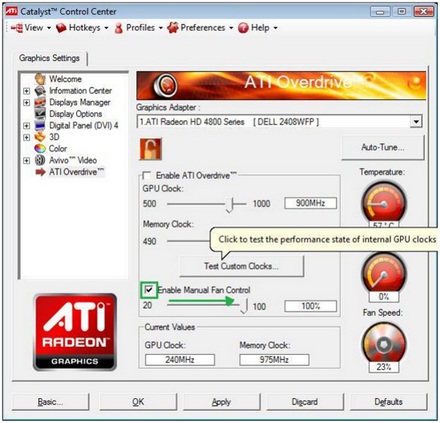Click the activity gauge showing 0%
This screenshot has height=423, width=440.
click(384, 273)
